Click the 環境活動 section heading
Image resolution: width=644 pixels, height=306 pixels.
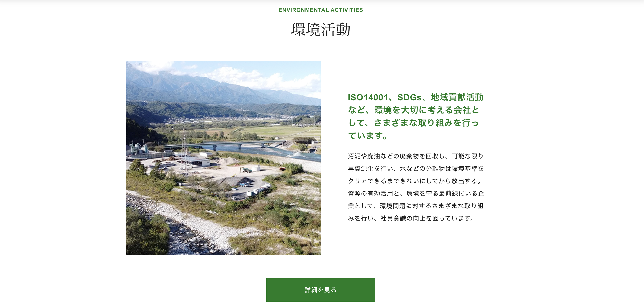point(320,30)
